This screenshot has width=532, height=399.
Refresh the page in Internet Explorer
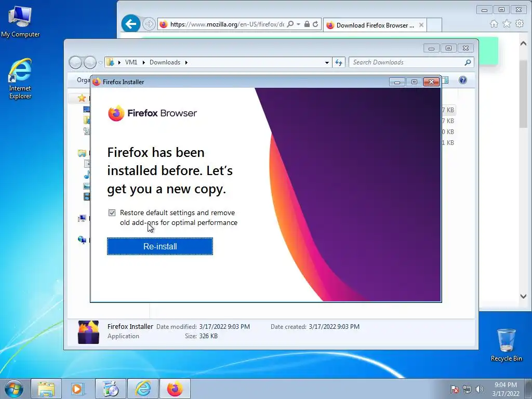click(x=315, y=24)
